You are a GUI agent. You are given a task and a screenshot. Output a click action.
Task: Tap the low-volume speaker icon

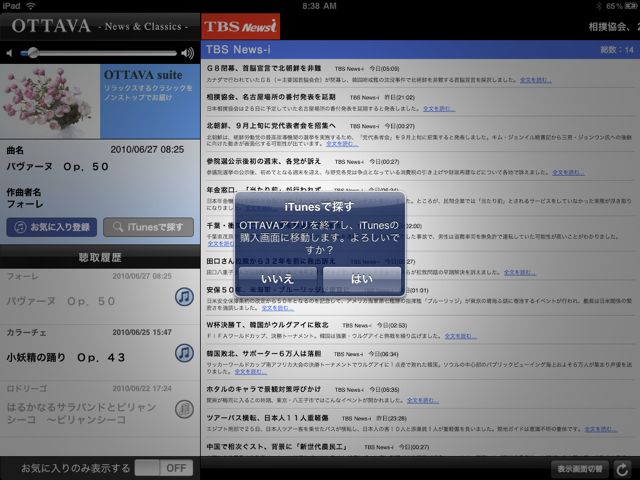9,53
